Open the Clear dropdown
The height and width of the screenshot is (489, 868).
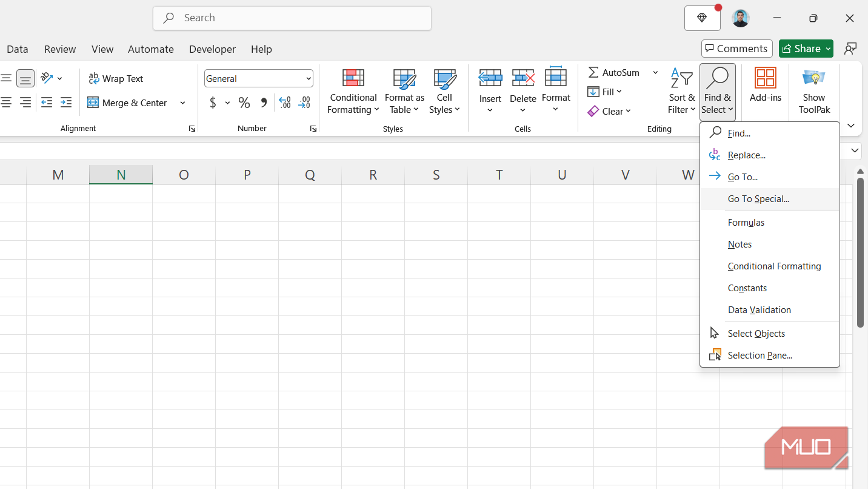click(609, 112)
